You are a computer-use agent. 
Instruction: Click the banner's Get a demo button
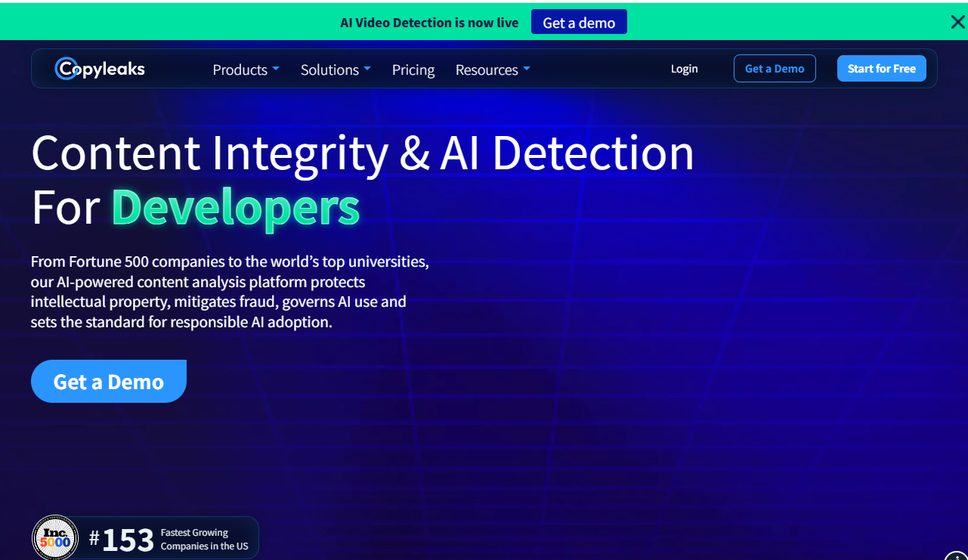click(579, 23)
